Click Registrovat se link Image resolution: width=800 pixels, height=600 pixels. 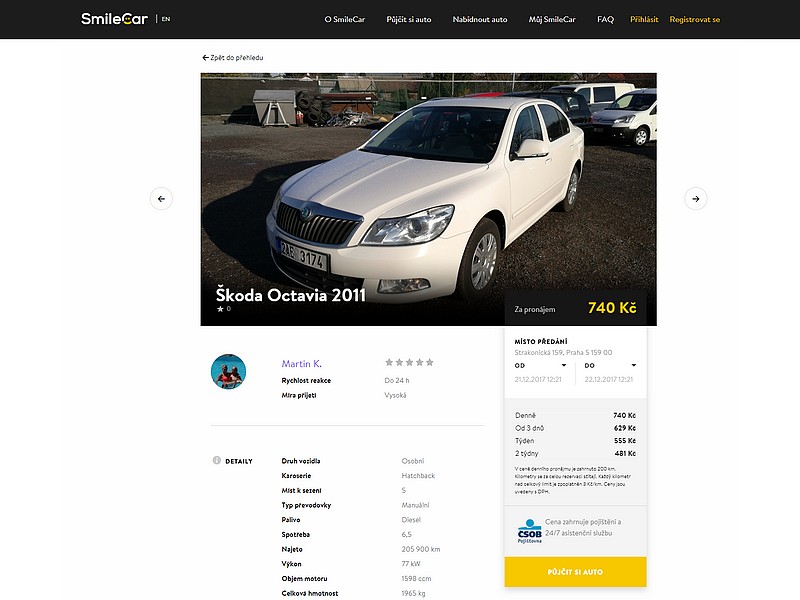[x=694, y=19]
